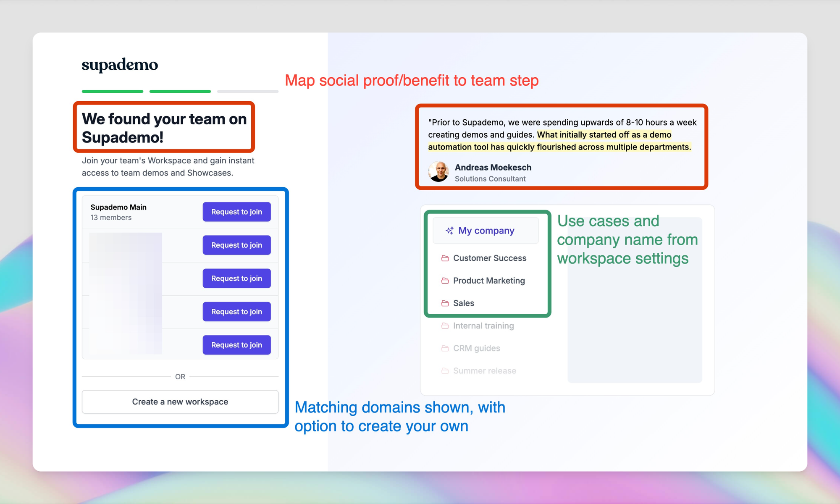Click the Andreas Moekesch name
Viewport: 840px width, 504px height.
(493, 167)
